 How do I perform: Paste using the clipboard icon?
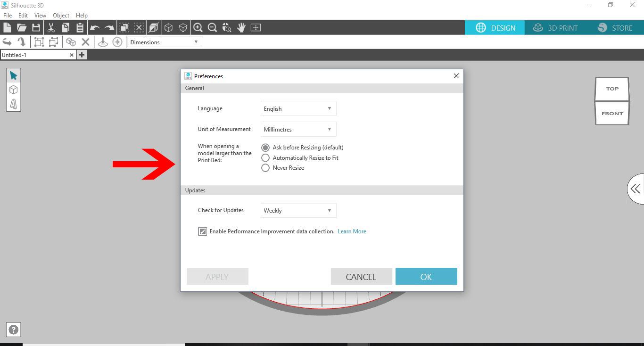(80, 27)
